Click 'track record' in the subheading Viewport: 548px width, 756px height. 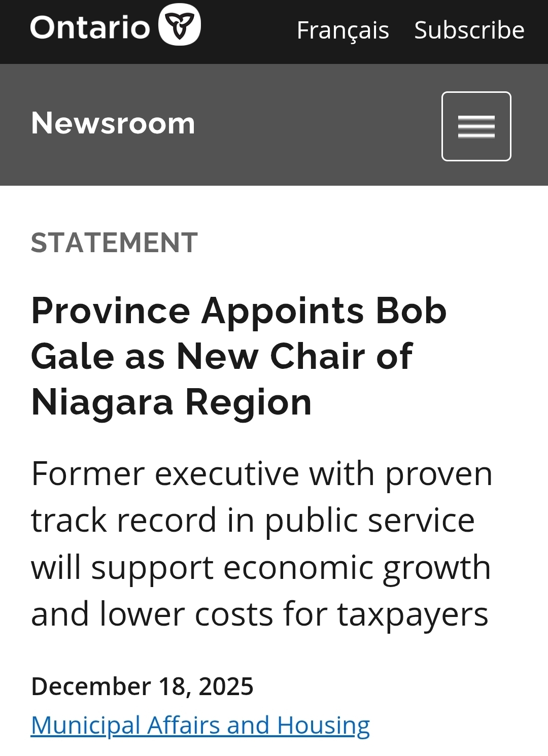(x=124, y=521)
